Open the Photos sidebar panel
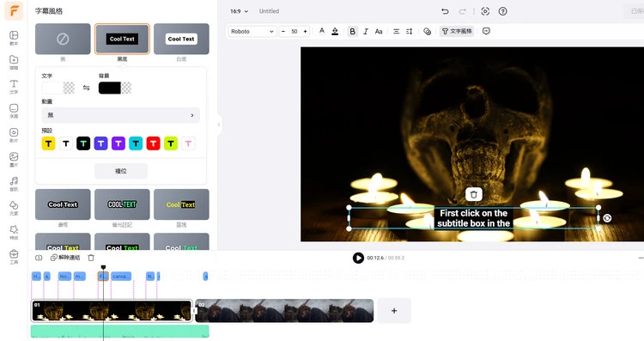Viewport: 644px width, 341px height. tap(14, 159)
